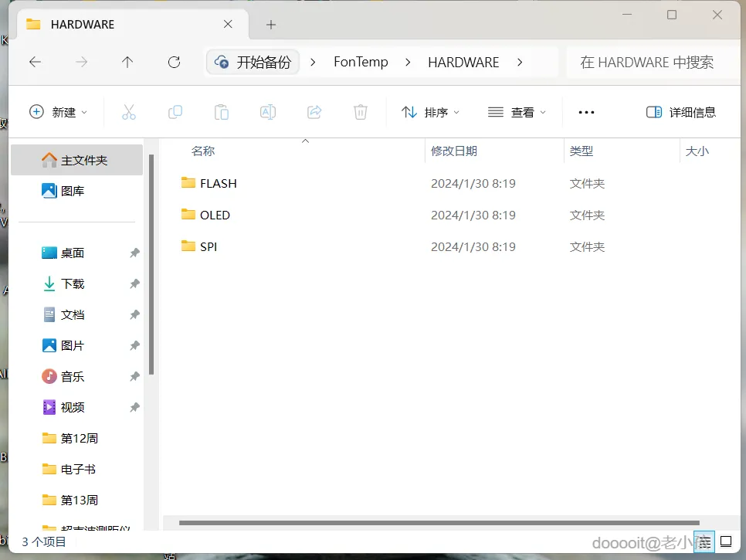Click FonTemp in the breadcrumb path
Image resolution: width=746 pixels, height=560 pixels.
click(x=361, y=63)
